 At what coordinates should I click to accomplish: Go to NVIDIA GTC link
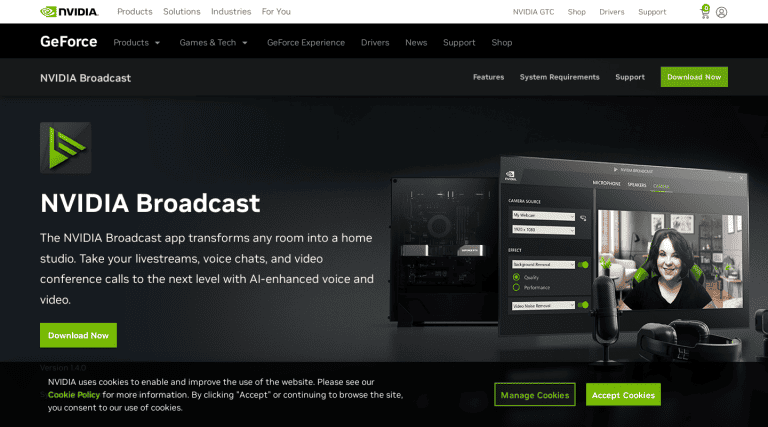pyautogui.click(x=533, y=12)
